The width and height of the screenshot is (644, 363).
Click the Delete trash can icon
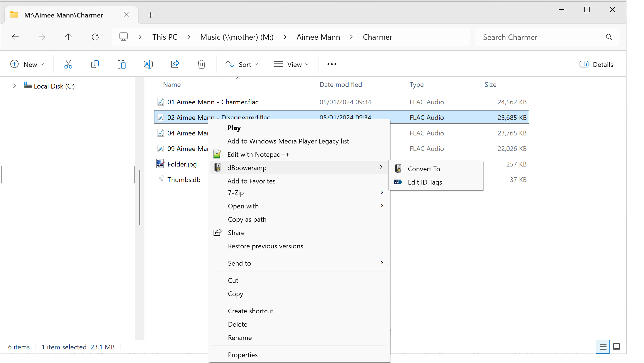(x=201, y=64)
